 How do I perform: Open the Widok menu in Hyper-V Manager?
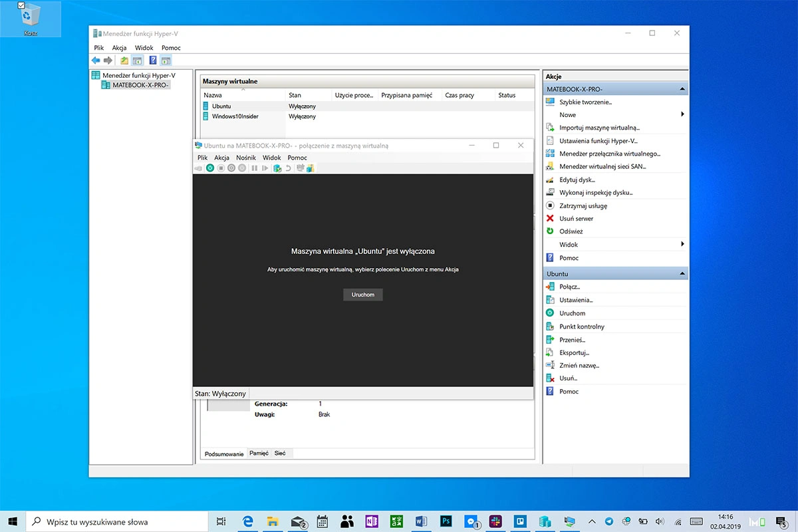coord(144,48)
